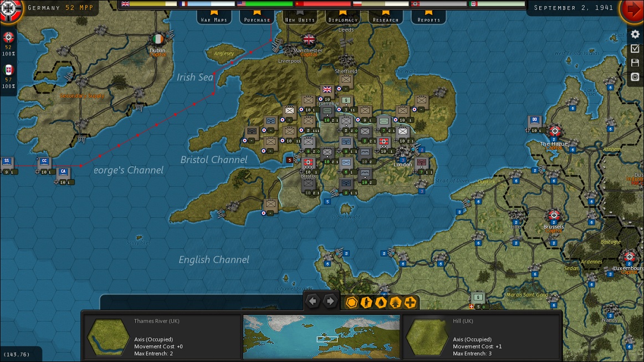644x362 pixels.
Task: Select the SS submarine unit at left edge
Action: (x=7, y=164)
